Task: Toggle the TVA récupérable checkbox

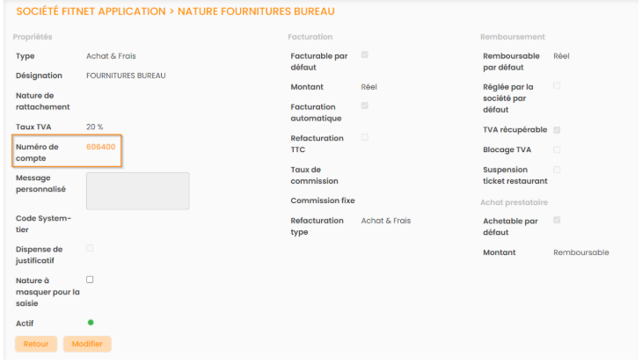Action: (x=557, y=130)
